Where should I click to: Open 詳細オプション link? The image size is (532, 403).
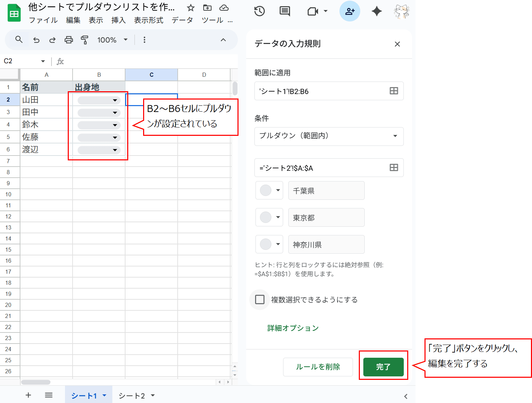click(x=292, y=328)
